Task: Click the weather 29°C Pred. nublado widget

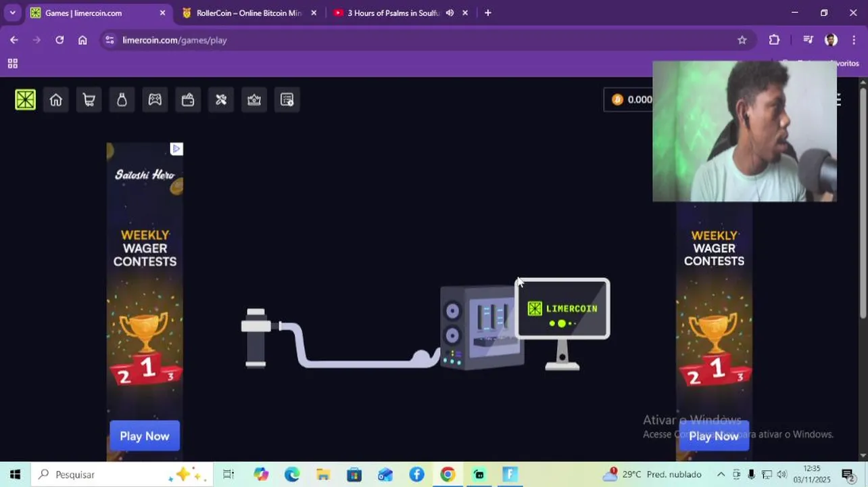Action: click(652, 474)
